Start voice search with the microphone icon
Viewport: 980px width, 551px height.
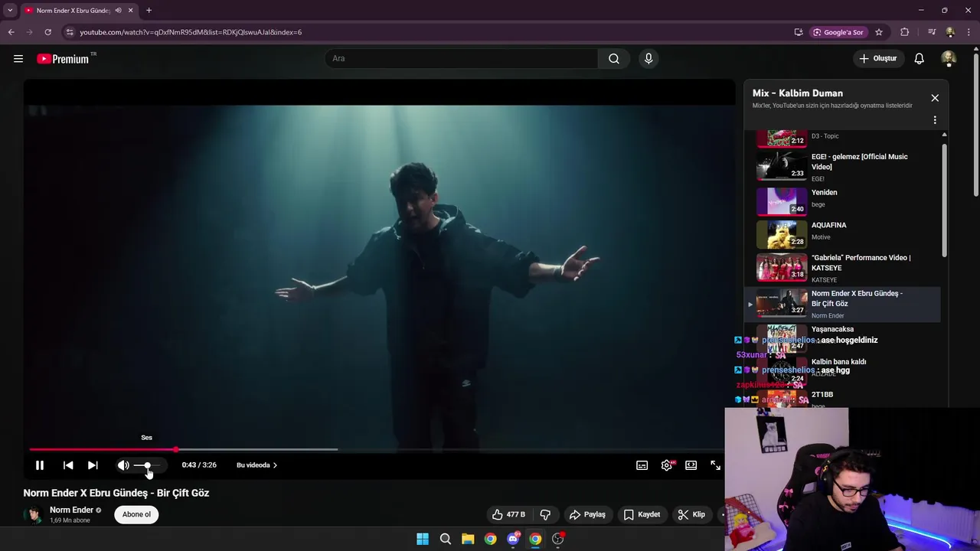648,58
